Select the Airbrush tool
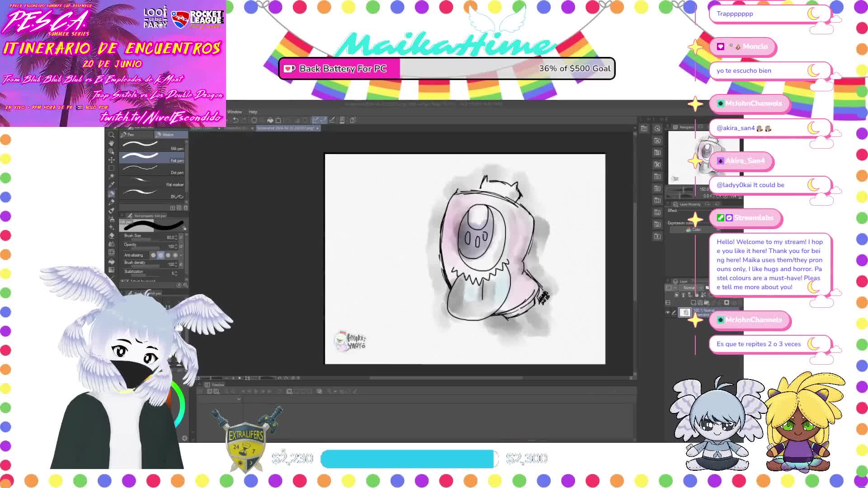 point(111,219)
